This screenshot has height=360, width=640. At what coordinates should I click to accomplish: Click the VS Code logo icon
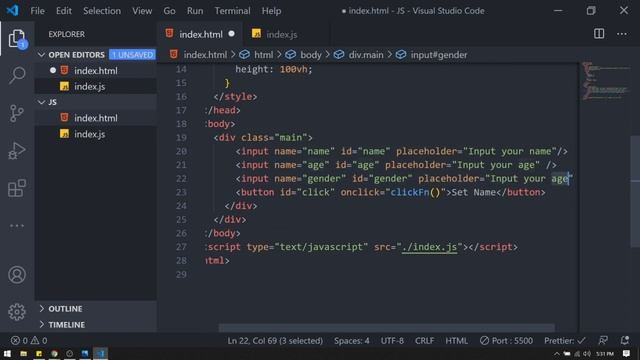(x=12, y=10)
